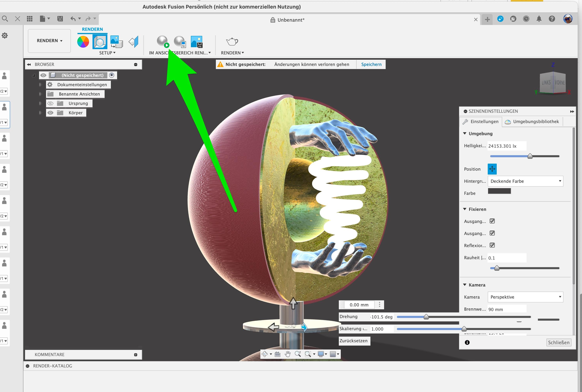The height and width of the screenshot is (392, 582).
Task: Open the data panel grid icon
Action: 30,19
